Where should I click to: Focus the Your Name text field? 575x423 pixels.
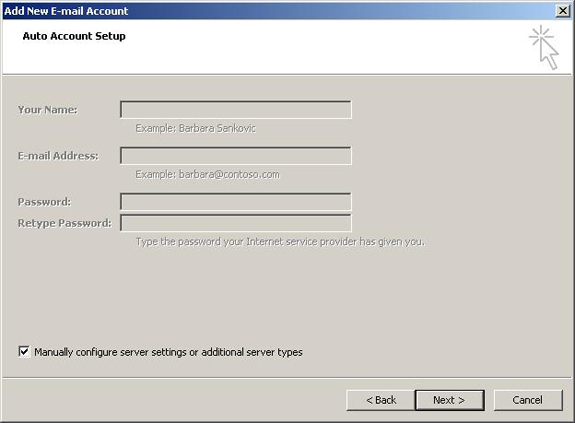(236, 110)
